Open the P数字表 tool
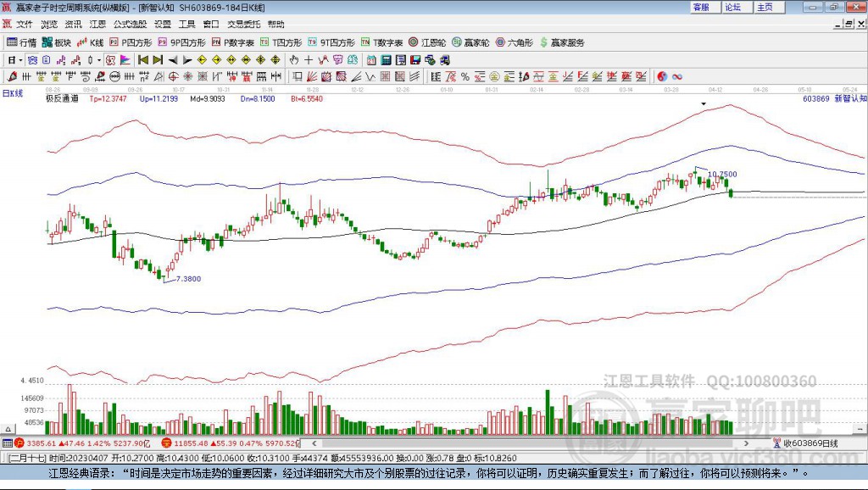 point(232,42)
